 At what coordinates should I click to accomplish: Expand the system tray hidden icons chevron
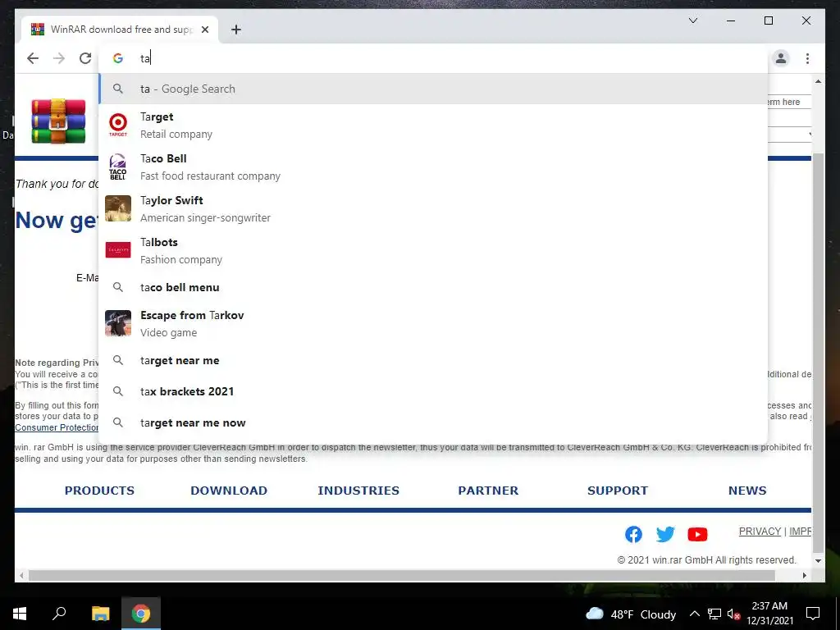click(x=694, y=614)
